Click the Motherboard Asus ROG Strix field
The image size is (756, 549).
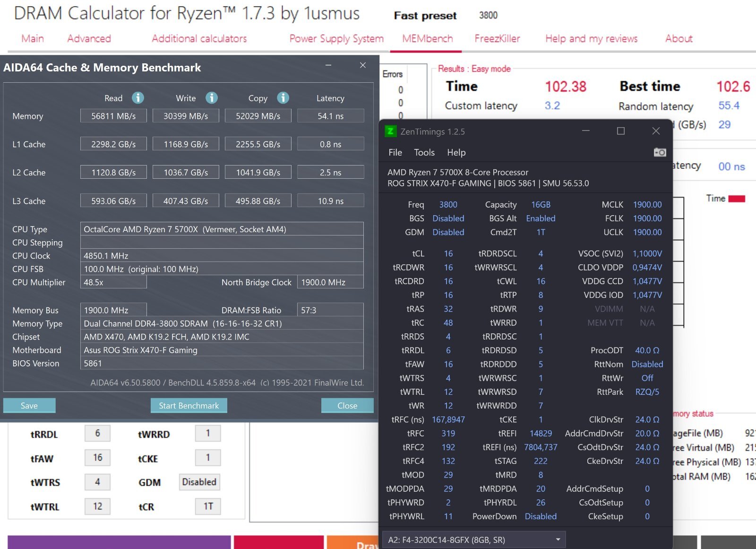tap(222, 350)
